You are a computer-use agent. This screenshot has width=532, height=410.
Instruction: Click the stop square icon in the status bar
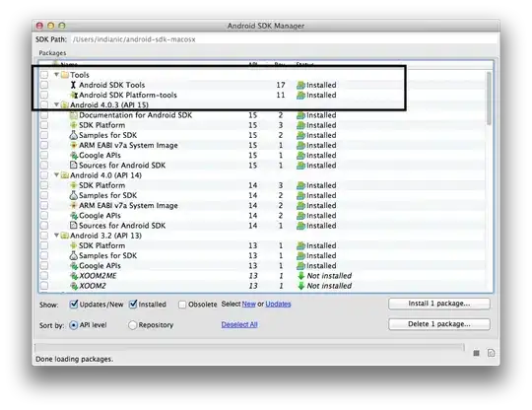pyautogui.click(x=477, y=353)
